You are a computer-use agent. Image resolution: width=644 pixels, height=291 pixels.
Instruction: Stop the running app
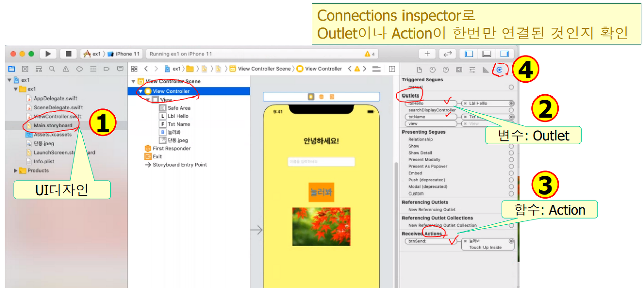(69, 54)
